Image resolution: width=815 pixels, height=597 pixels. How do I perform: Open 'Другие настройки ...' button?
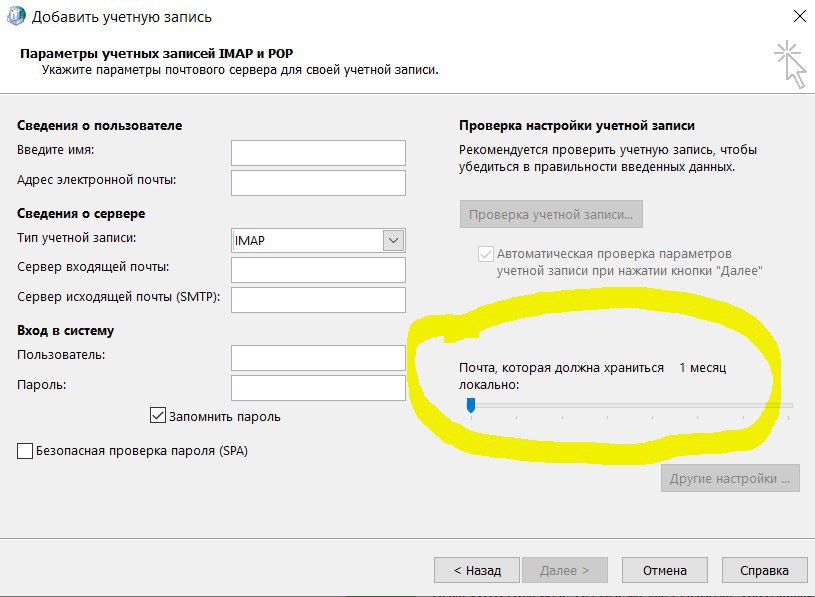(x=730, y=478)
